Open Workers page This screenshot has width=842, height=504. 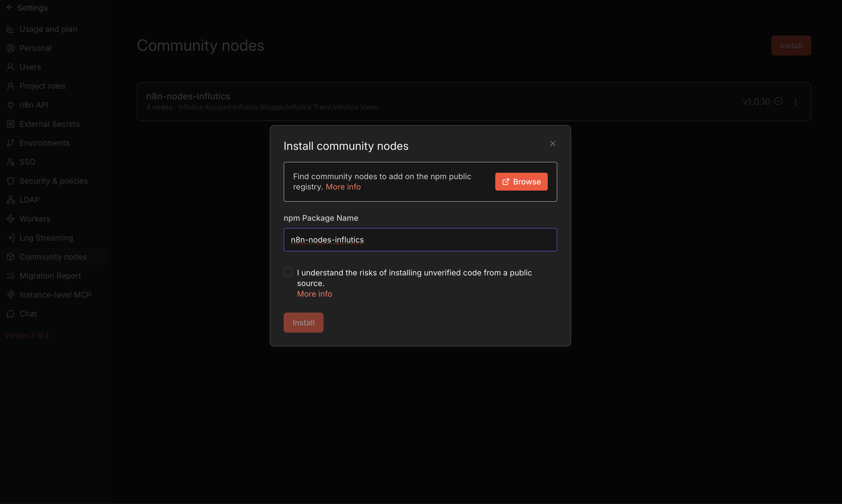pyautogui.click(x=54, y=219)
